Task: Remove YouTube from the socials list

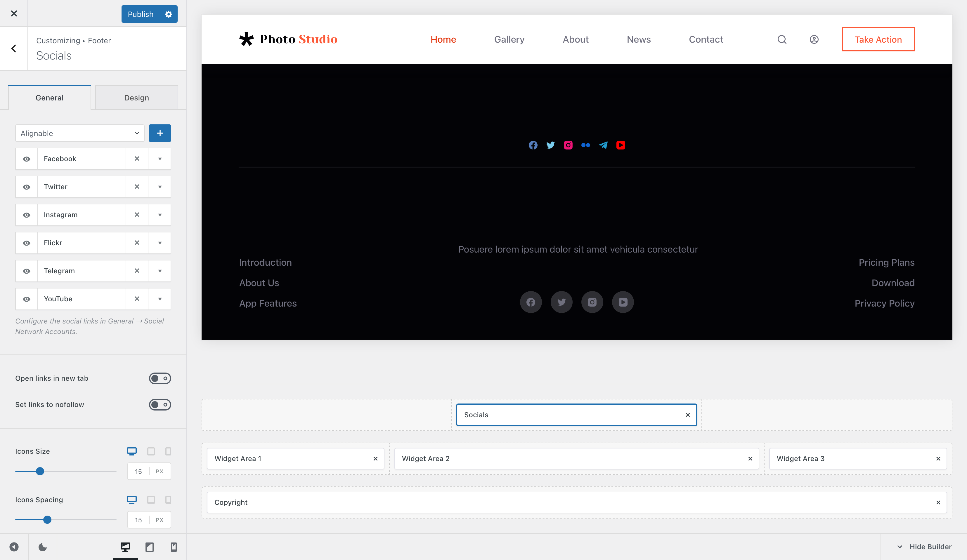Action: coord(137,298)
